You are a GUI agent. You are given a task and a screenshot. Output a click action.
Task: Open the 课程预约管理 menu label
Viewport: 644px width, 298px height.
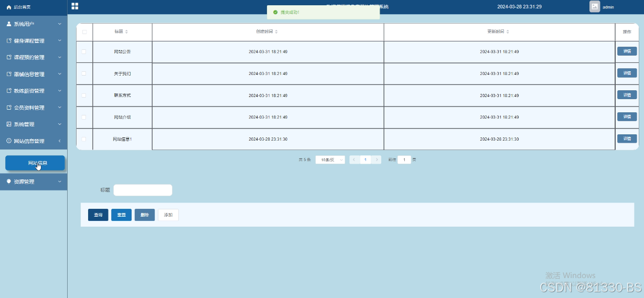point(29,58)
